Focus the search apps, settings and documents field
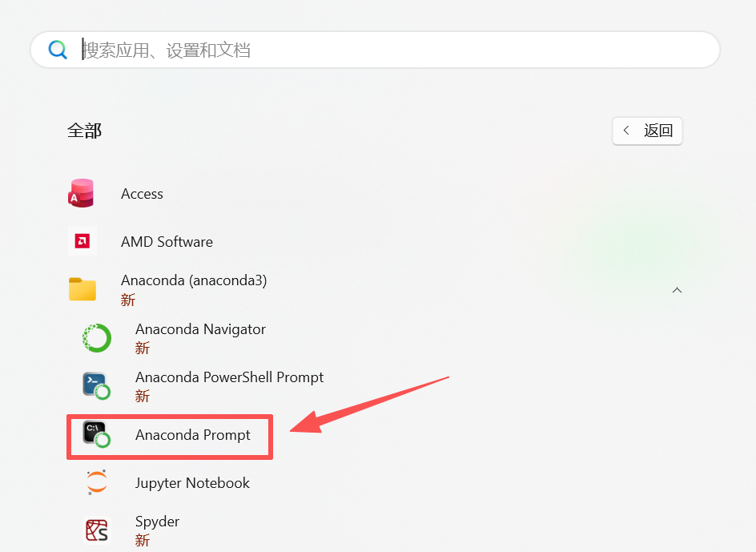This screenshot has height=552, width=756. coord(375,50)
